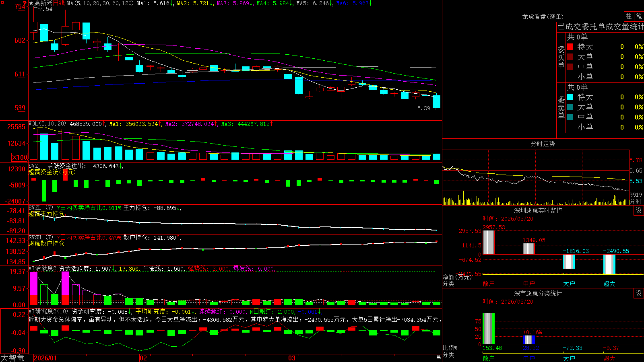Image resolution: width=644 pixels, height=362 pixels.
Task: Click the 02 month marker on timeline
Action: pos(143,358)
